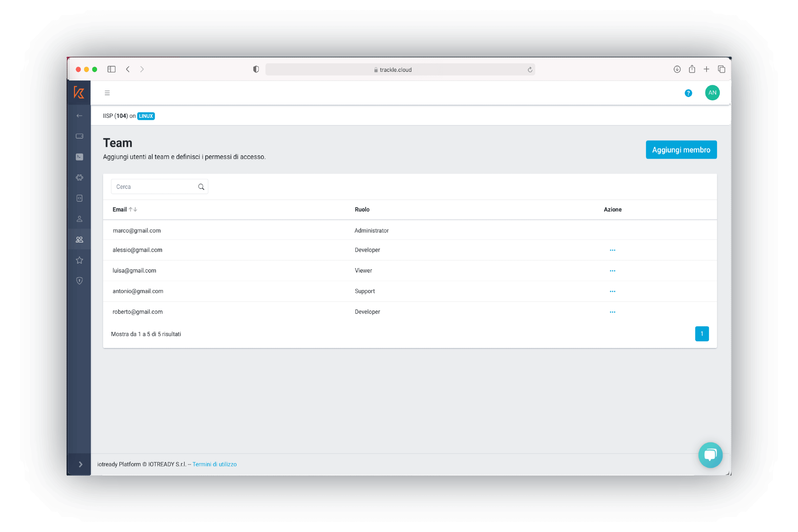Screen dimensions: 798x532
Task: Reload the page with the refresh icon
Action: [x=530, y=70]
